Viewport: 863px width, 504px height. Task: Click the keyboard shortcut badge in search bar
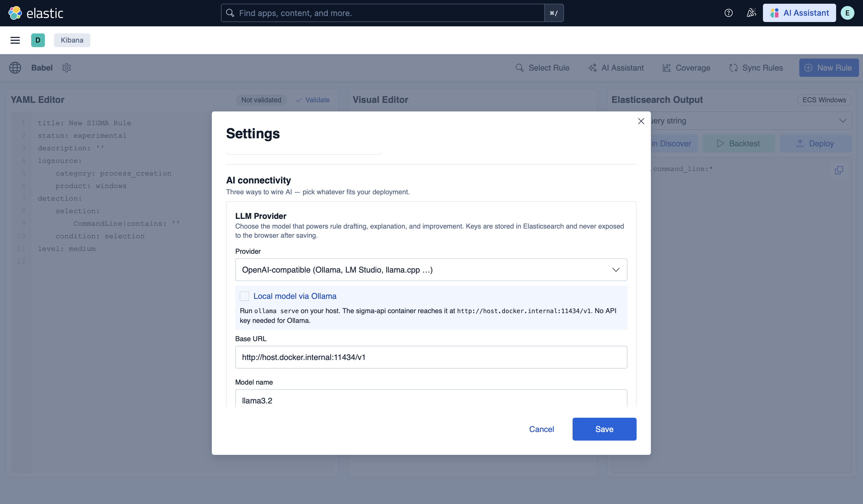(554, 13)
